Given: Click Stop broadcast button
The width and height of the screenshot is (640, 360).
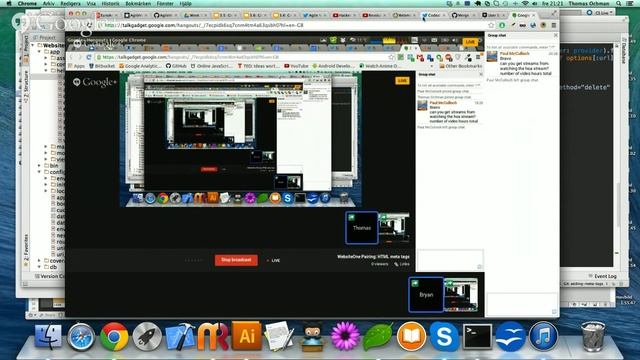Looking at the screenshot, I should pyautogui.click(x=236, y=260).
